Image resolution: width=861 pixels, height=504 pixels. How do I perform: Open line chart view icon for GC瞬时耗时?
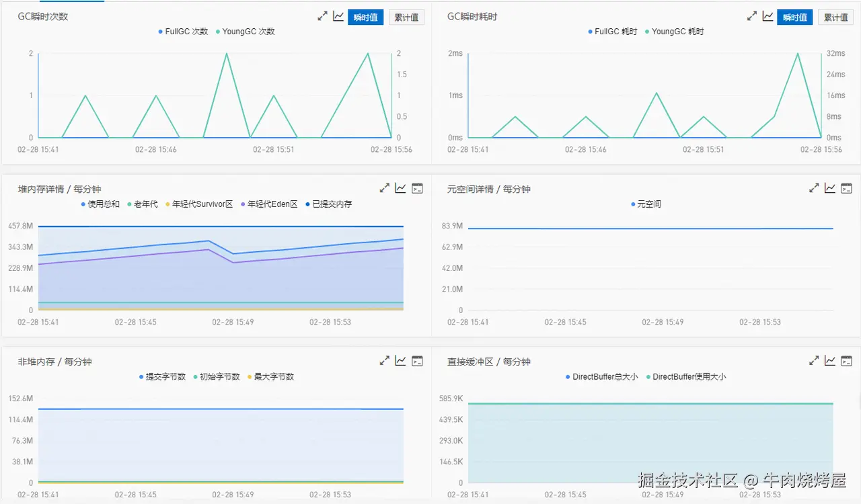pos(768,17)
